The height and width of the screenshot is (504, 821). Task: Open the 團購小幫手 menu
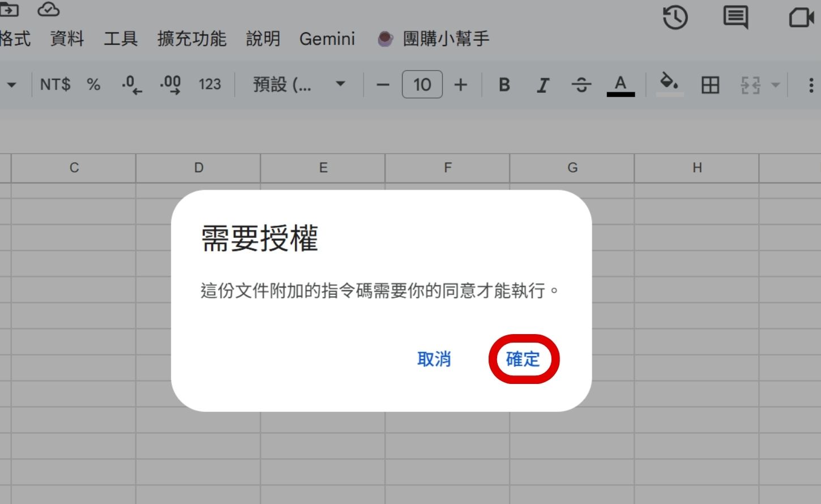coord(443,39)
